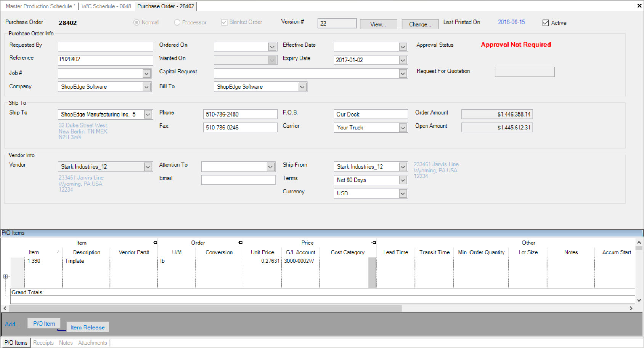Expand the Tinplate item row
This screenshot has width=644, height=348.
pyautogui.click(x=5, y=276)
